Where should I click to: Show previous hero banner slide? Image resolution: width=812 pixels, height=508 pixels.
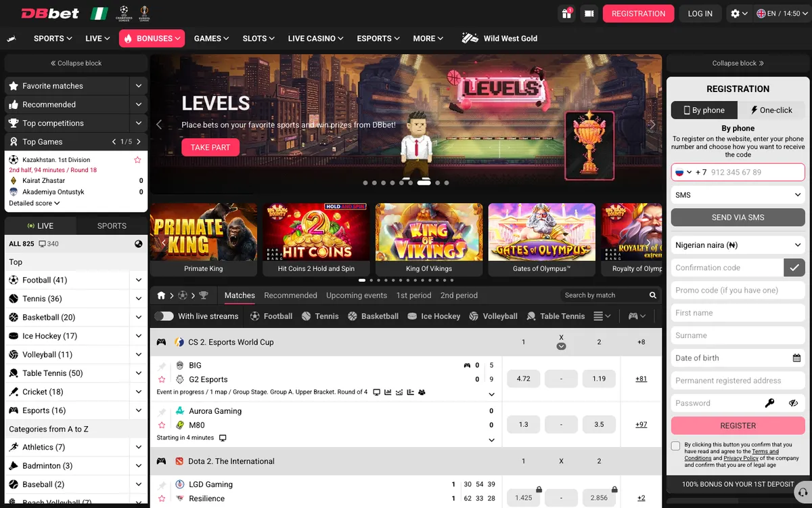pyautogui.click(x=160, y=125)
